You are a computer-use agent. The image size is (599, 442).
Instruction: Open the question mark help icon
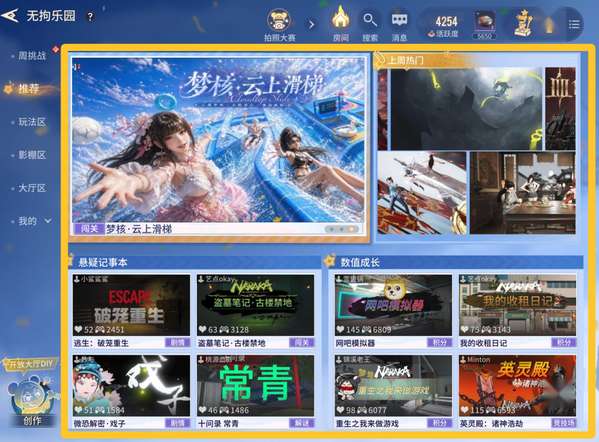pyautogui.click(x=90, y=17)
